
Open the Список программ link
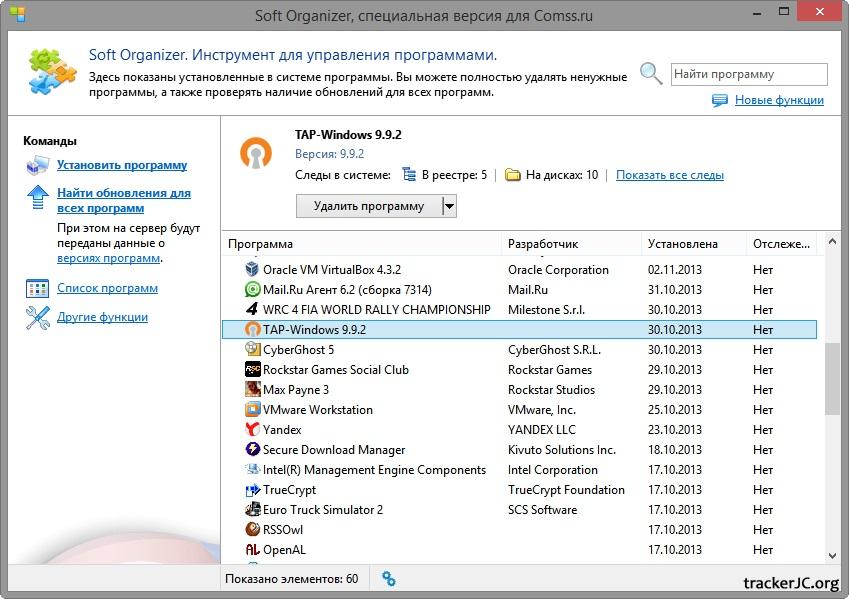[x=107, y=288]
